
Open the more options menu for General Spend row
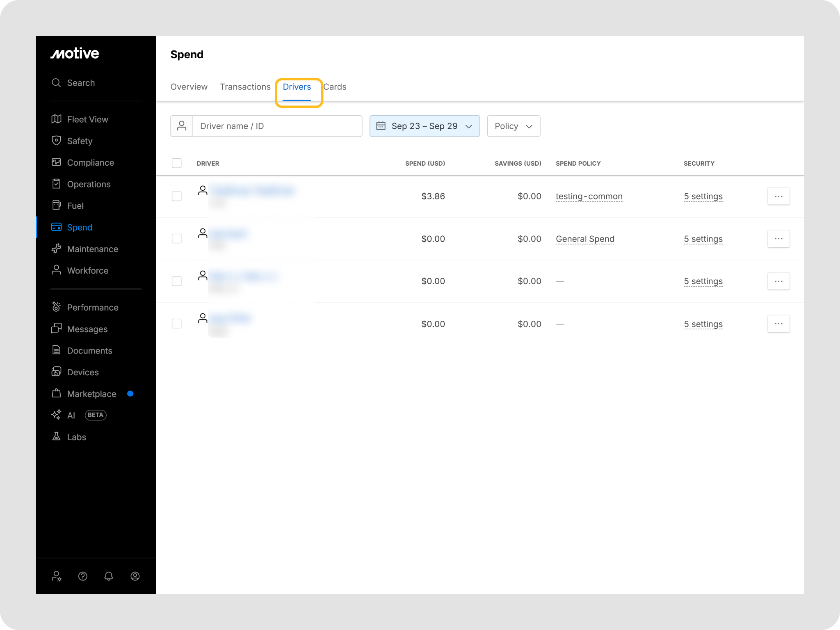(778, 239)
